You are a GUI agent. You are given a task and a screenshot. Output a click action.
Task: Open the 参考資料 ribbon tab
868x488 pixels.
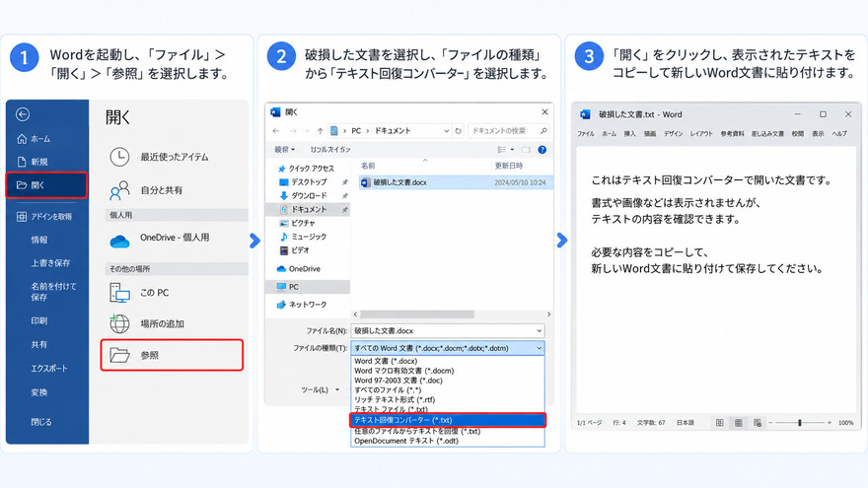(x=732, y=134)
